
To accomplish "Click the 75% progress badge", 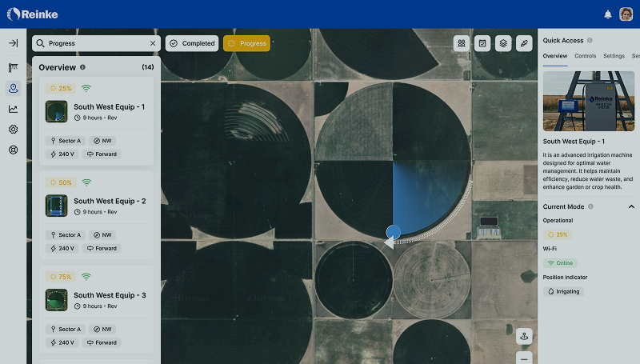I will (x=61, y=277).
